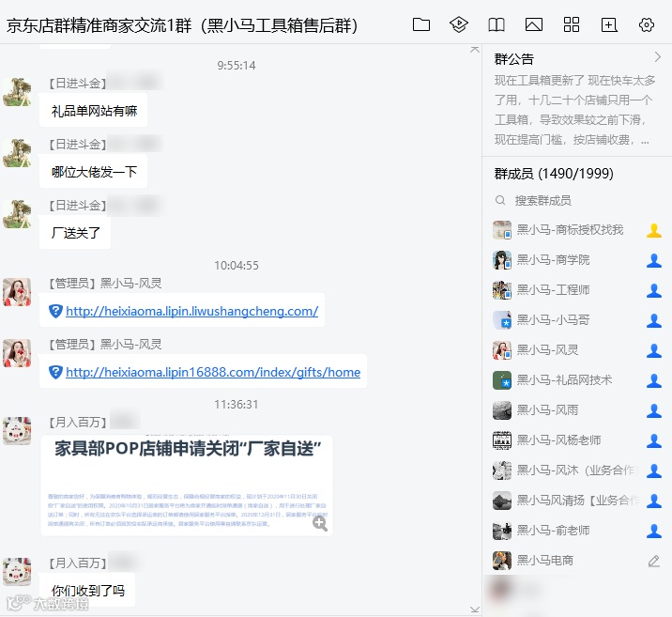Click the sender name 黑小马-风灵 above the liwushangcheng link
The width and height of the screenshot is (672, 617).
130,283
